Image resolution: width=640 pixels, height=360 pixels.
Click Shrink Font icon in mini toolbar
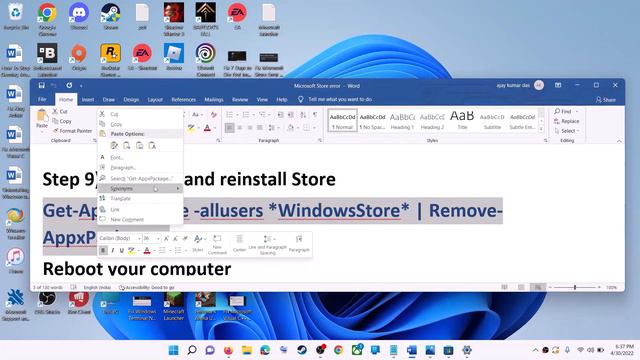point(176,238)
